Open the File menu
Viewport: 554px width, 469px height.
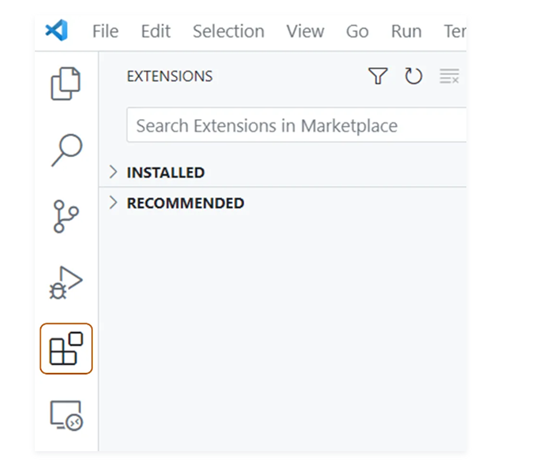pyautogui.click(x=105, y=31)
